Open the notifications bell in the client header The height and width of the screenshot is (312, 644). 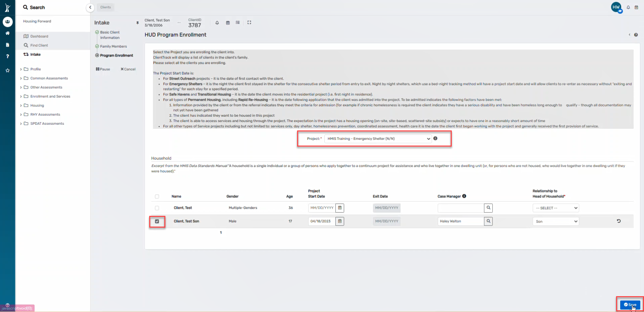(217, 23)
